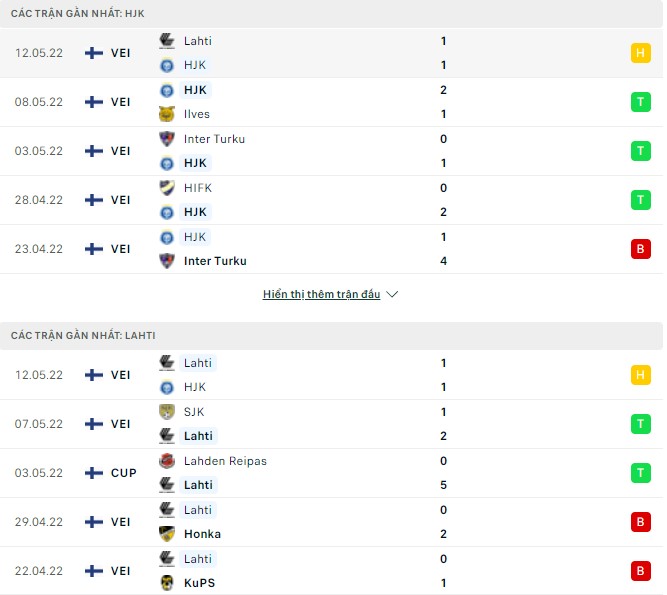667x595 pixels.
Task: Click the SJK team crest icon
Action: pos(166,412)
